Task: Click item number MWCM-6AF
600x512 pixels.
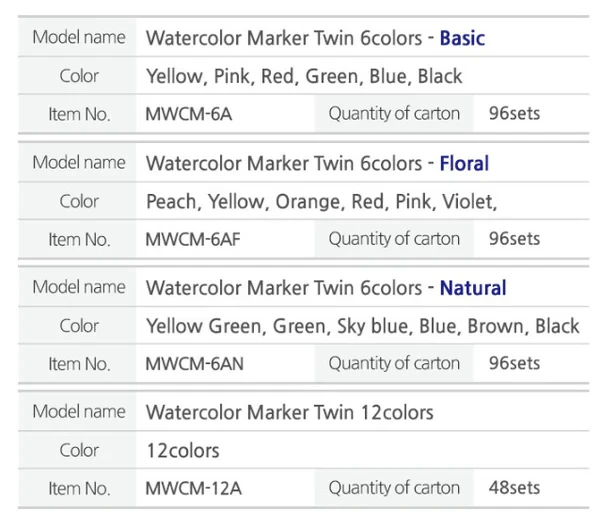Action: [193, 239]
